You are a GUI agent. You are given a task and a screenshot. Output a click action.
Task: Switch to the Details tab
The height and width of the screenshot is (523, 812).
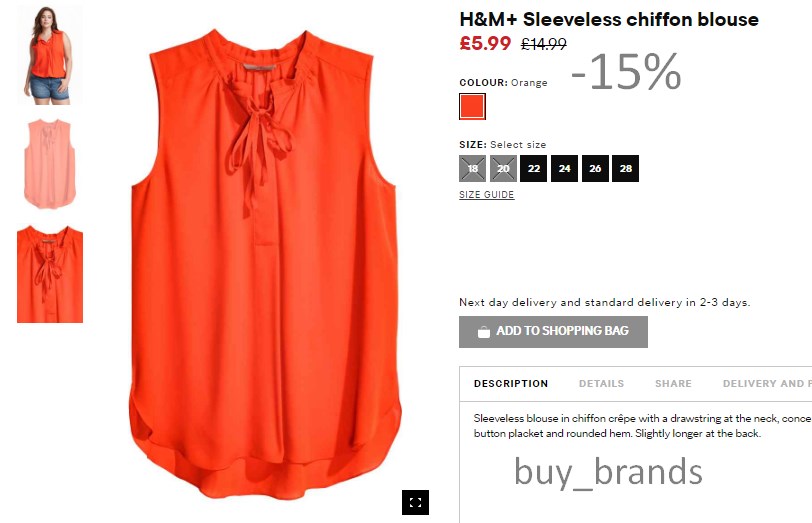tap(601, 384)
